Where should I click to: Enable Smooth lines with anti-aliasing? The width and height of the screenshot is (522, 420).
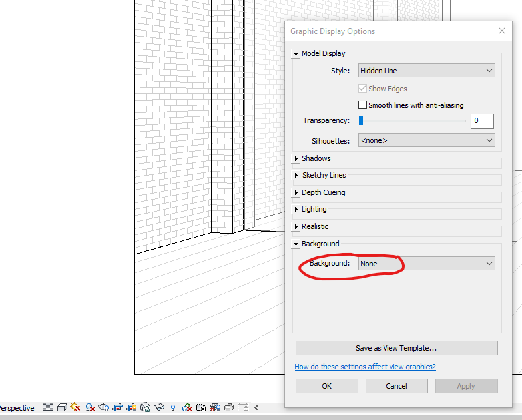point(362,105)
